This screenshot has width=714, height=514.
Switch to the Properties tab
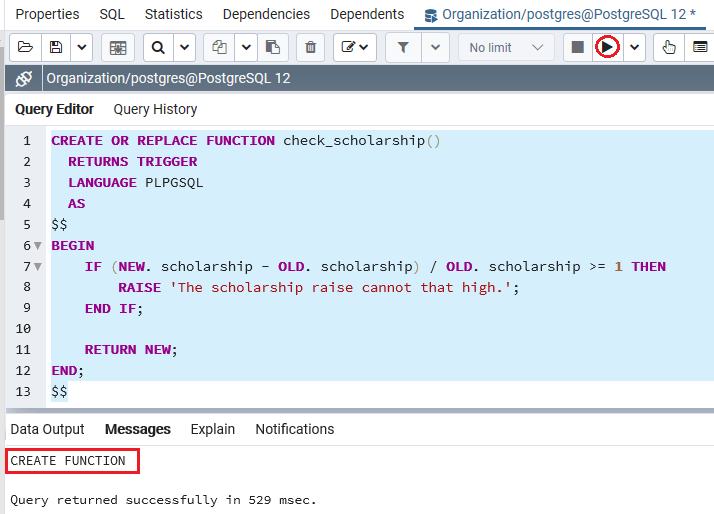pos(47,14)
